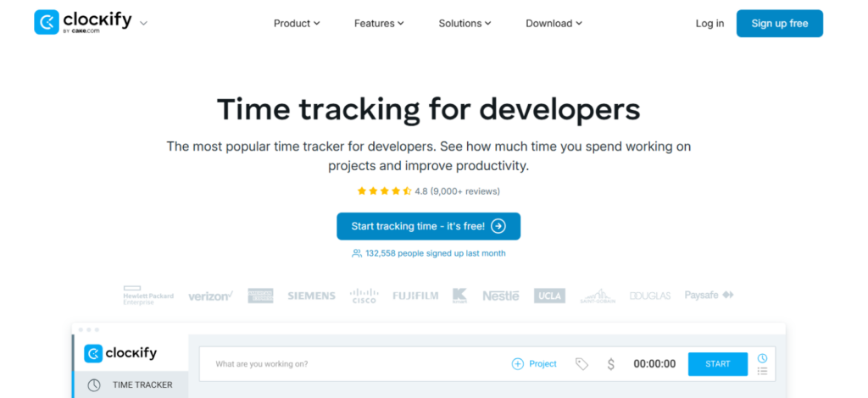Click the START button
The image size is (868, 398).
[717, 364]
